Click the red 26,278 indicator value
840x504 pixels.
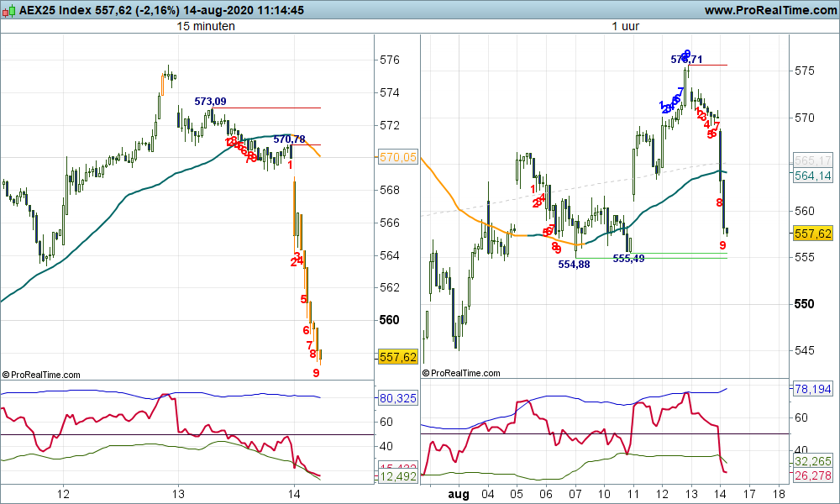pos(812,475)
